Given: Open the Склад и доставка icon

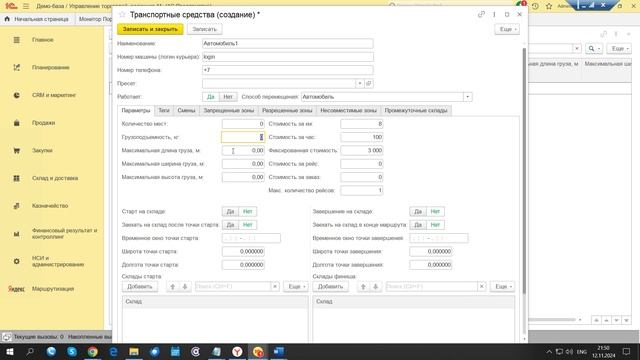Looking at the screenshot, I should pos(16,178).
